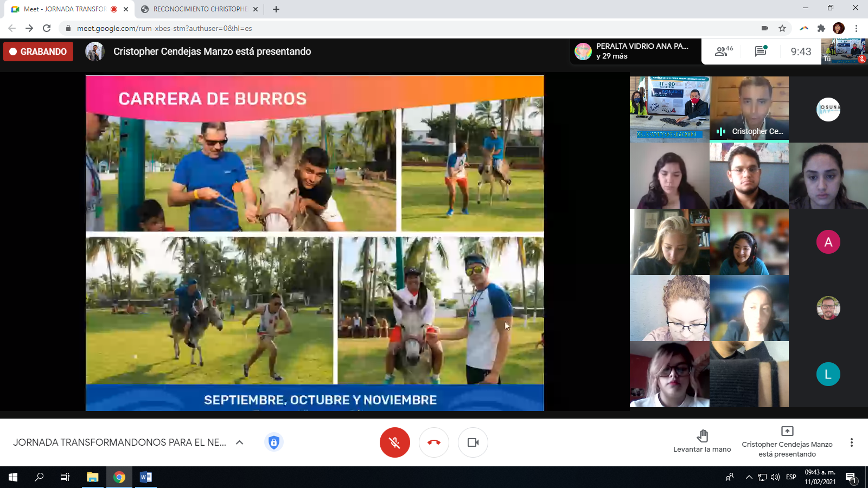
Task: Open the network icon in tray
Action: [x=762, y=477]
